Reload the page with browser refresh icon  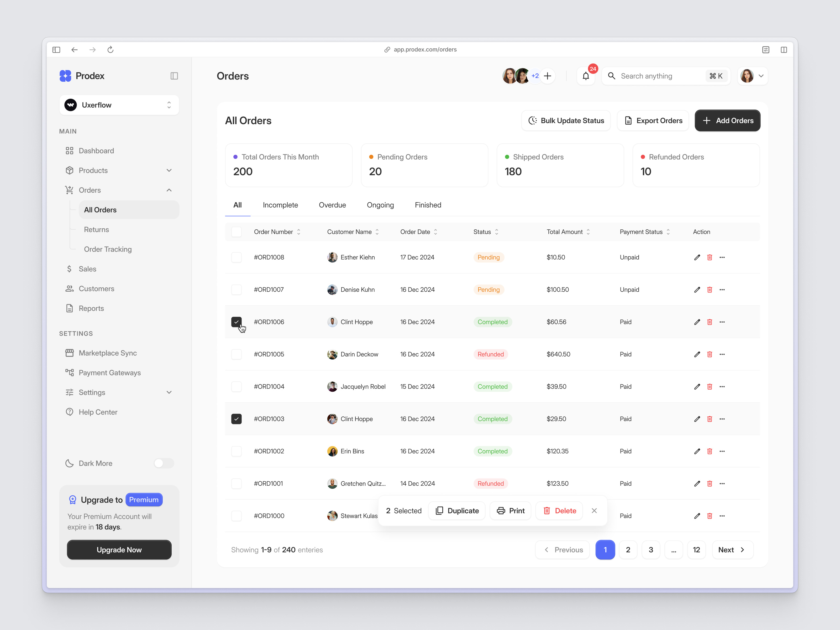(x=110, y=49)
